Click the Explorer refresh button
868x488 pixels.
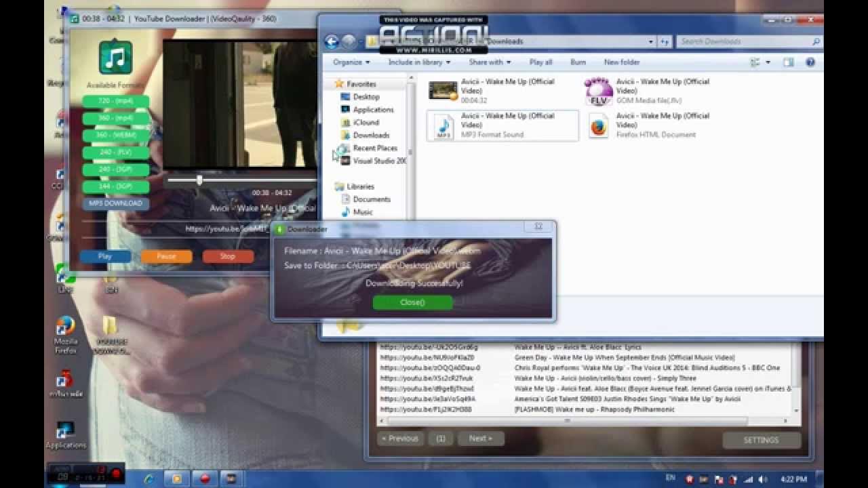[665, 41]
